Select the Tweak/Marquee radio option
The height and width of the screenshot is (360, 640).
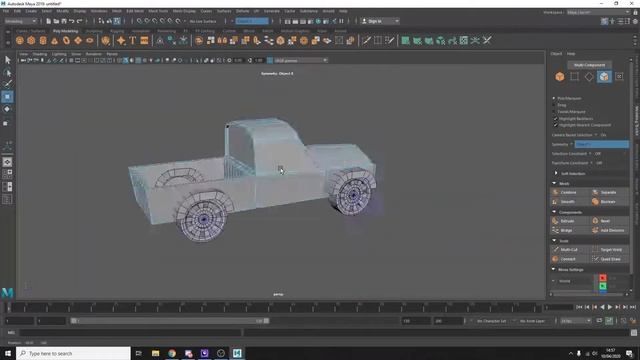[554, 111]
